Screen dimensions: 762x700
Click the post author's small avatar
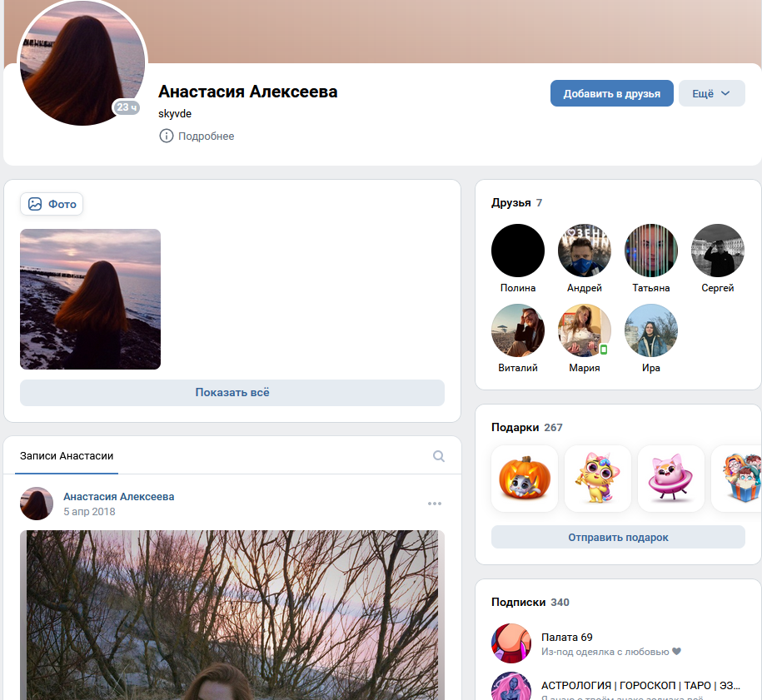point(37,504)
